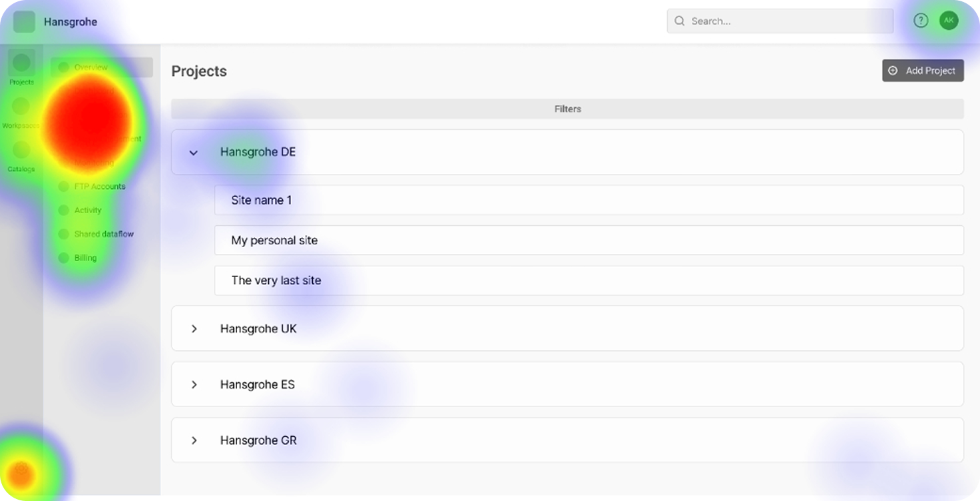Open the Catalogs section in left rail
The height and width of the screenshot is (501, 980).
pyautogui.click(x=21, y=156)
